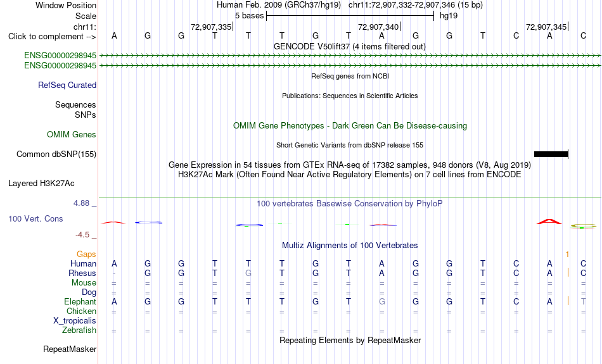Click the orange '1' in Gaps row

point(567,254)
